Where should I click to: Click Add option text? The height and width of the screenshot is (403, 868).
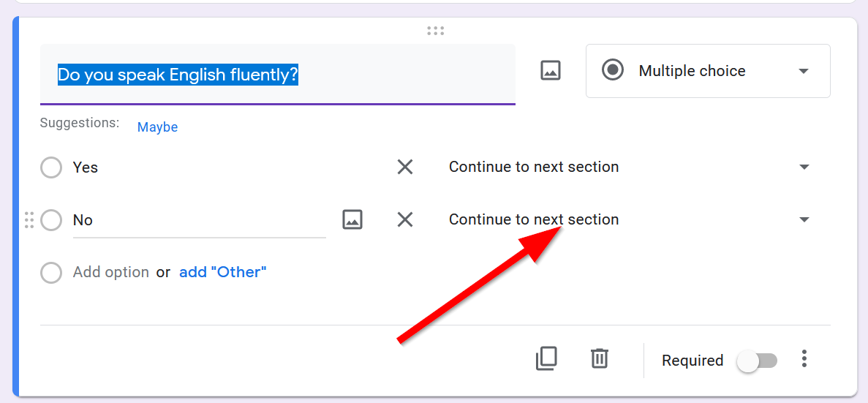pos(111,272)
